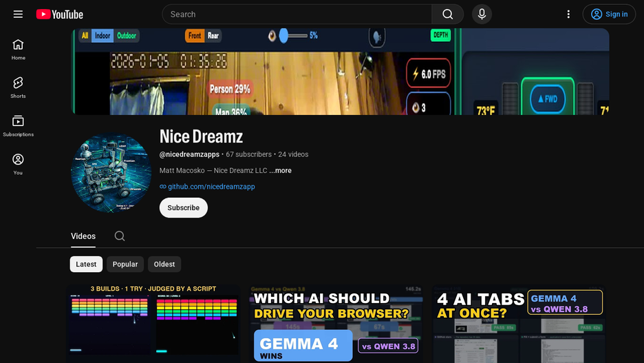
Task: Click the Nice Dreamz channel title
Action: [201, 136]
